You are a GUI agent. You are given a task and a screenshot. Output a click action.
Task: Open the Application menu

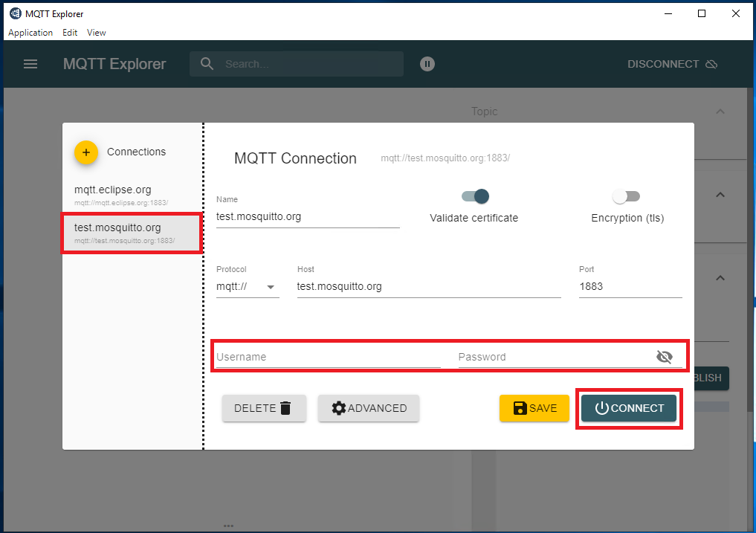(x=30, y=32)
